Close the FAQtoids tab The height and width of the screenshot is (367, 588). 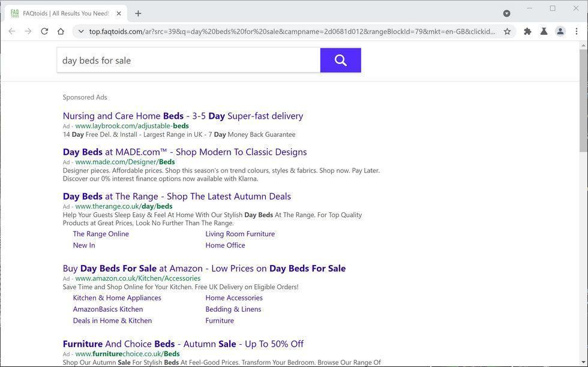coord(119,13)
